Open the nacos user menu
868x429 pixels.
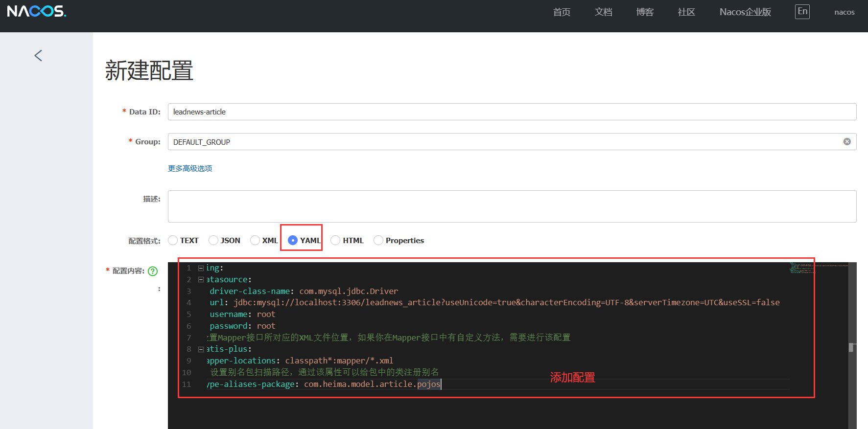tap(845, 12)
